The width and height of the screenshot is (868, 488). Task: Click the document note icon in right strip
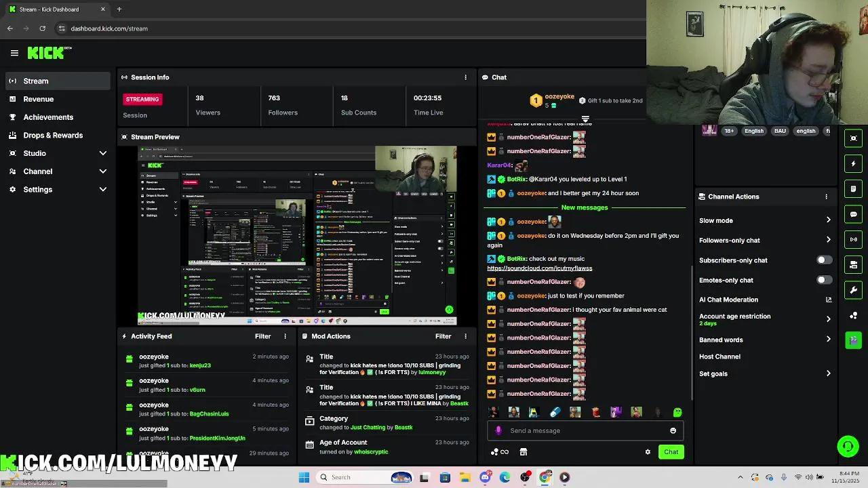coord(854,188)
